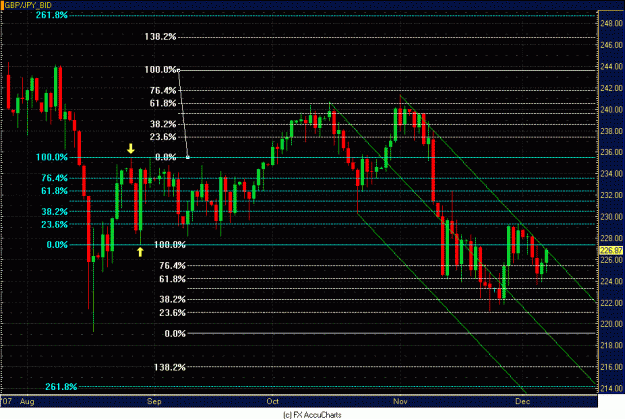Select the 224.00 price axis label

click(611, 281)
